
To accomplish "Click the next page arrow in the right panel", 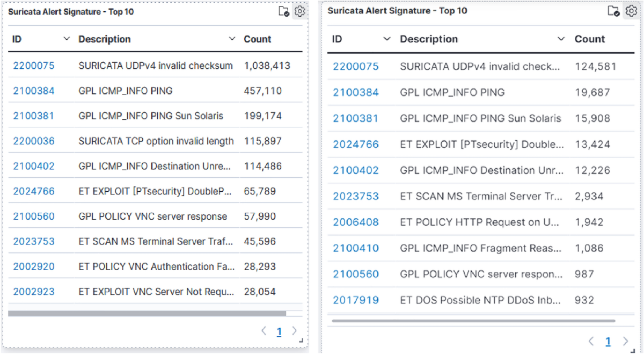I will pos(625,341).
